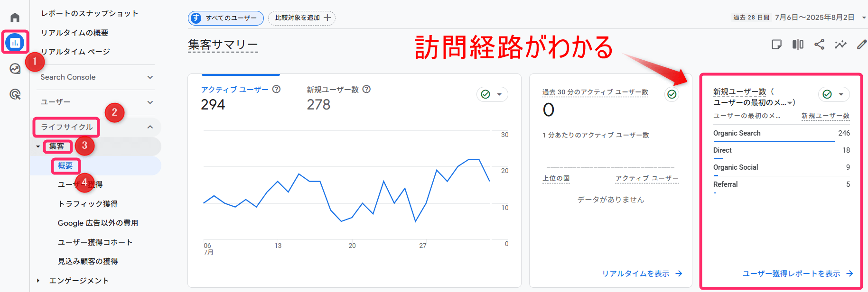Click the green check icon on realtime card
Viewport: 868px width, 292px height.
click(672, 94)
